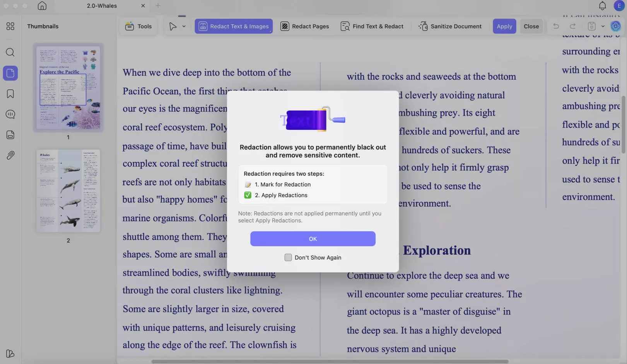Screen dimensions: 627x364
Task: Switch to the 2.0-Whales tab
Action: point(102,6)
